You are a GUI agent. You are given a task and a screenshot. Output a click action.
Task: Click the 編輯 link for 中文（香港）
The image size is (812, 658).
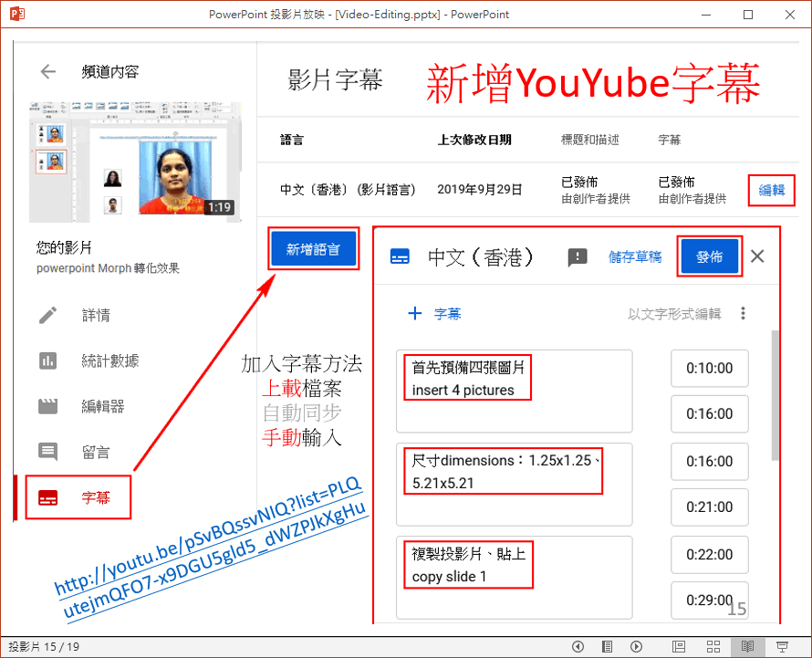[x=771, y=190]
